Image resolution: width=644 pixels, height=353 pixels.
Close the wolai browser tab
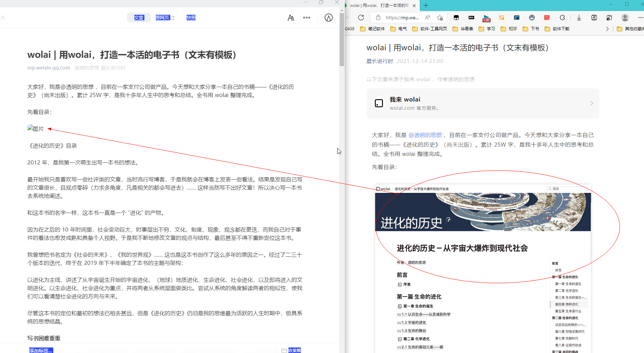coord(414,6)
